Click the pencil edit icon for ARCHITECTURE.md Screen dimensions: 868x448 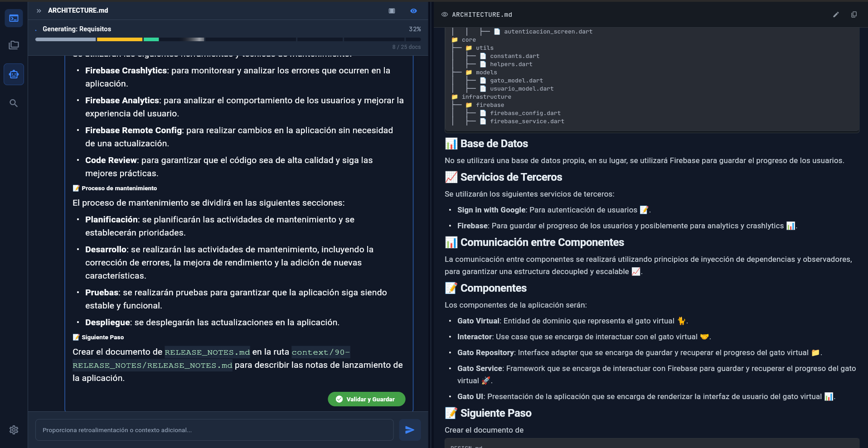tap(836, 14)
